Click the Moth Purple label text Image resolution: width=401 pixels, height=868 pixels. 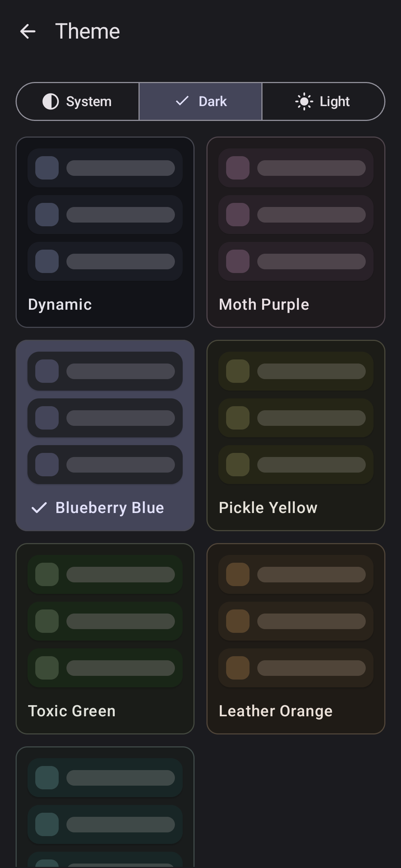pyautogui.click(x=264, y=305)
